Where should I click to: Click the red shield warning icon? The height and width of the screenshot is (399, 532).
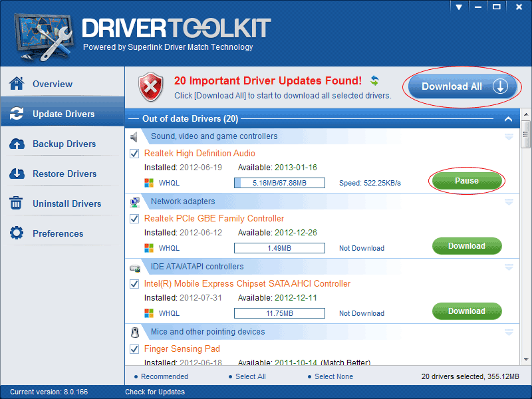(x=151, y=87)
